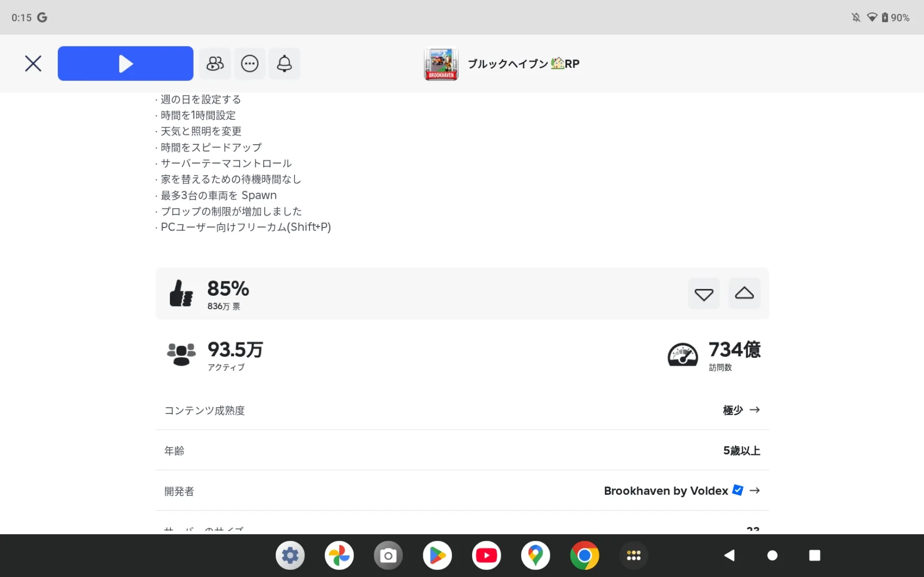This screenshot has height=577, width=924.
Task: Launch YouTube from the taskbar
Action: click(486, 556)
